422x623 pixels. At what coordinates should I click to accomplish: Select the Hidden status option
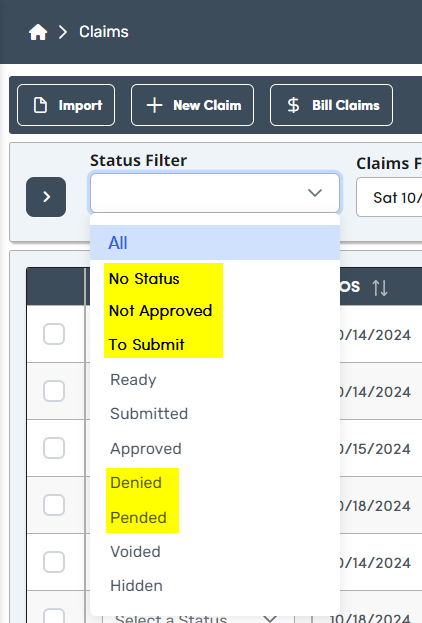tap(136, 586)
